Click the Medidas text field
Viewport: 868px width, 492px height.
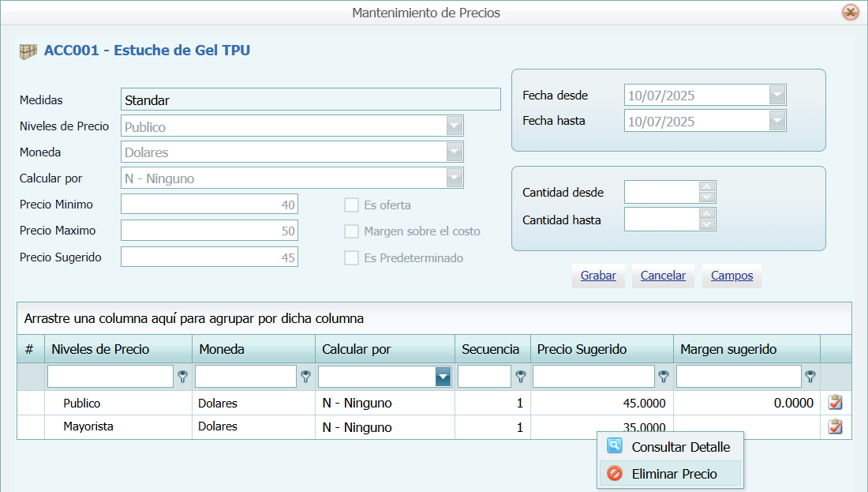pos(311,100)
